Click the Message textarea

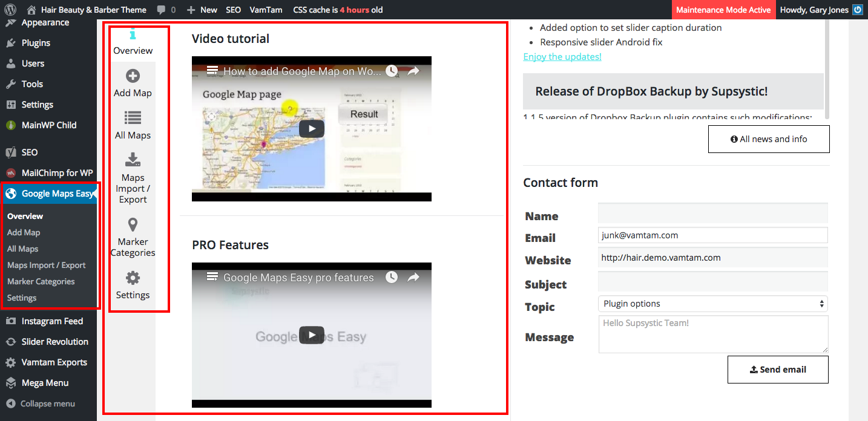click(712, 334)
